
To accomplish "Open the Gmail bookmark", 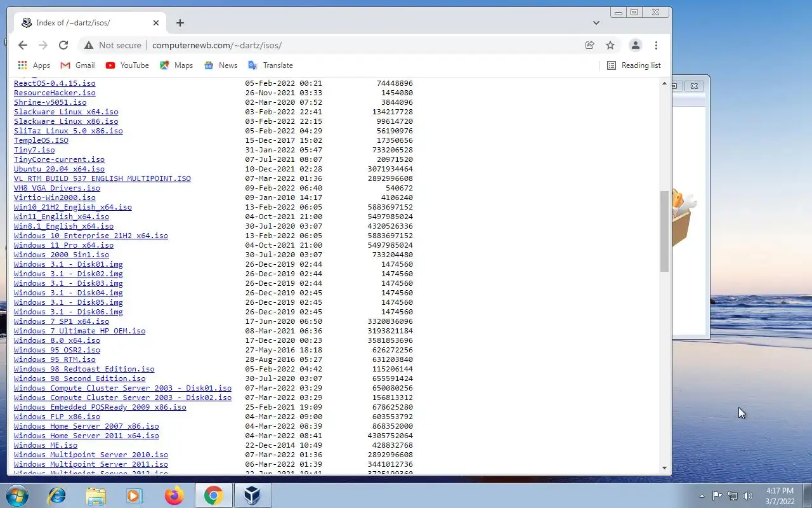I will click(x=77, y=65).
